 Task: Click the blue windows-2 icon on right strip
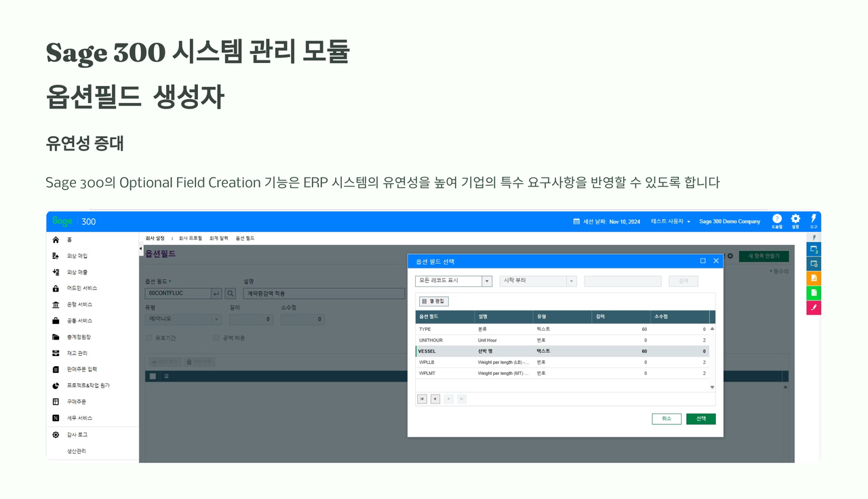pos(814,249)
